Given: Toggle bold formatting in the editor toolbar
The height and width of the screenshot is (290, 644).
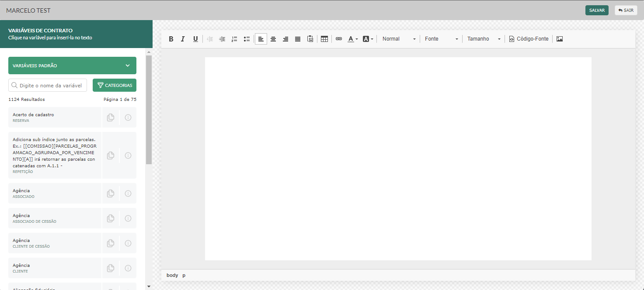Looking at the screenshot, I should (x=171, y=39).
